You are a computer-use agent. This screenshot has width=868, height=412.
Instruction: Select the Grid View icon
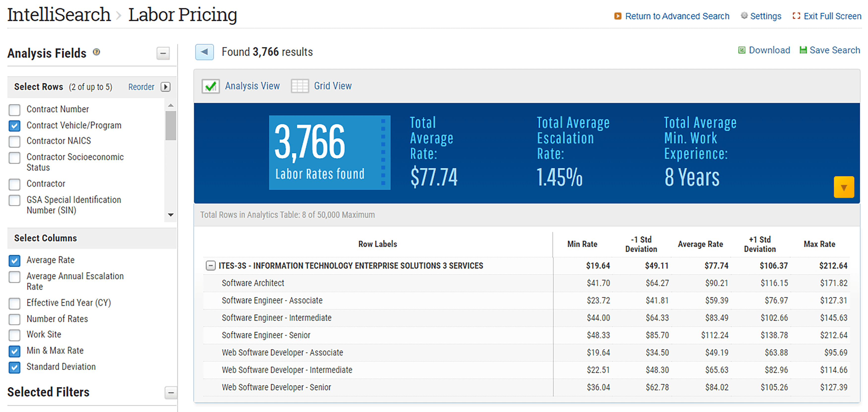point(300,86)
